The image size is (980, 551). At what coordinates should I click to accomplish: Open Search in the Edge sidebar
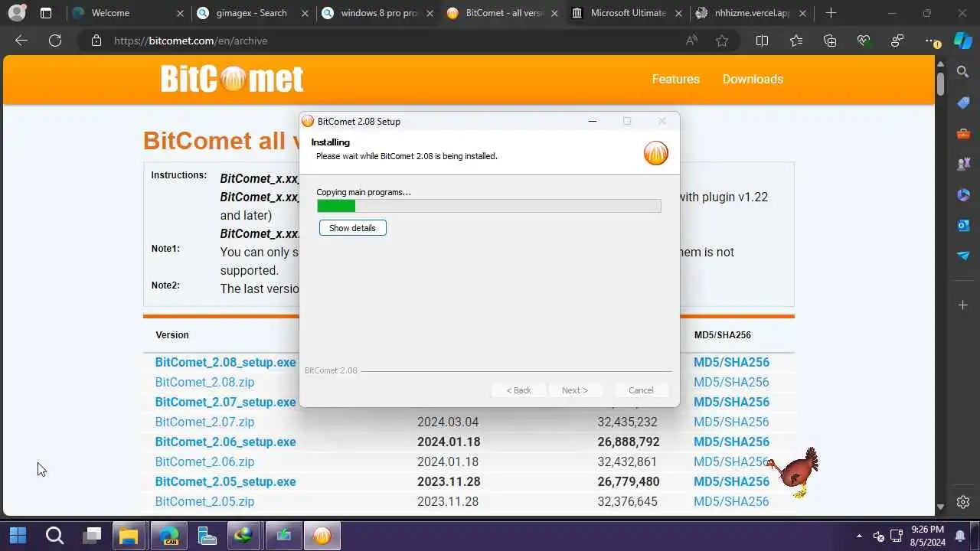tap(963, 72)
